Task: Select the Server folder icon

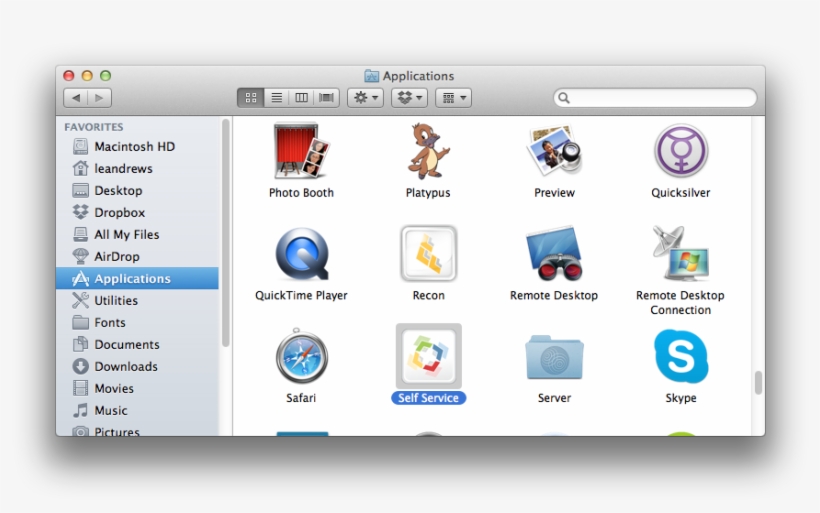Action: [x=554, y=357]
